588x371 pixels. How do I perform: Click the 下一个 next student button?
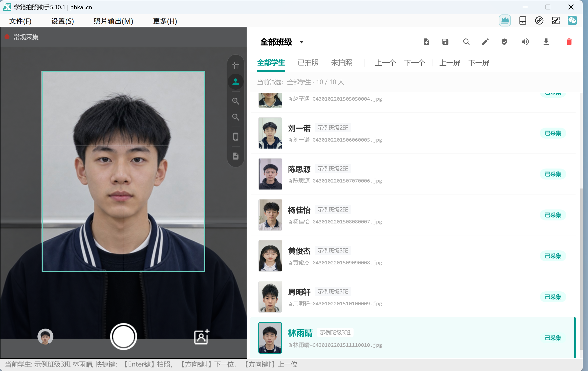[414, 63]
